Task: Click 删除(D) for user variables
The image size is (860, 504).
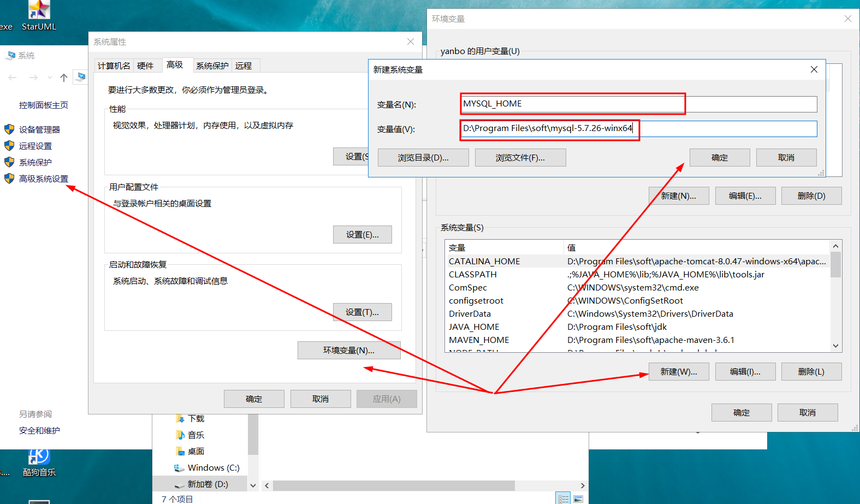Action: 811,195
